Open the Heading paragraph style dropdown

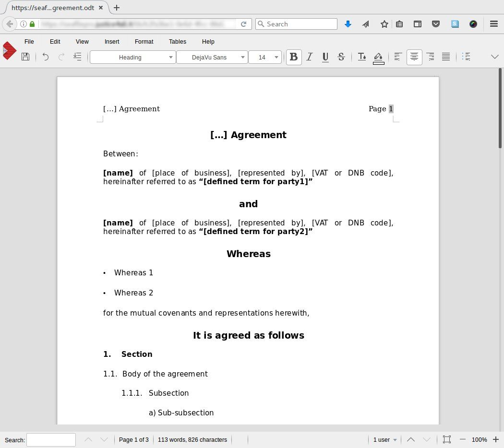point(133,57)
